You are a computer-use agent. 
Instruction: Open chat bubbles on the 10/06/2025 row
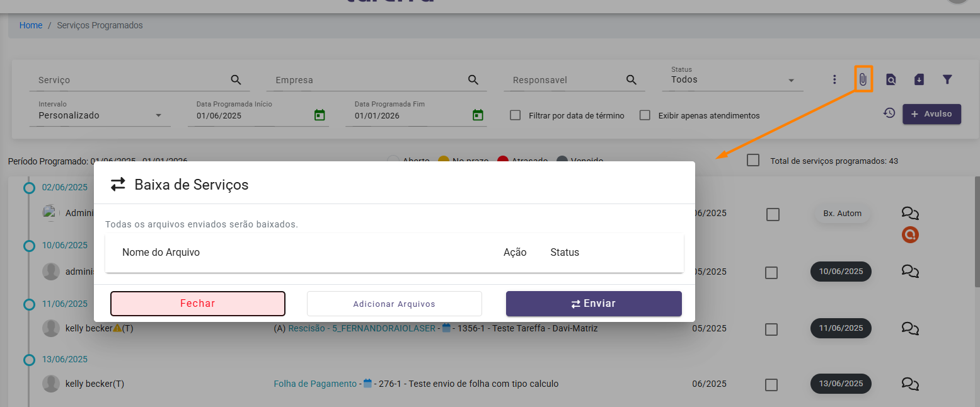(x=909, y=271)
